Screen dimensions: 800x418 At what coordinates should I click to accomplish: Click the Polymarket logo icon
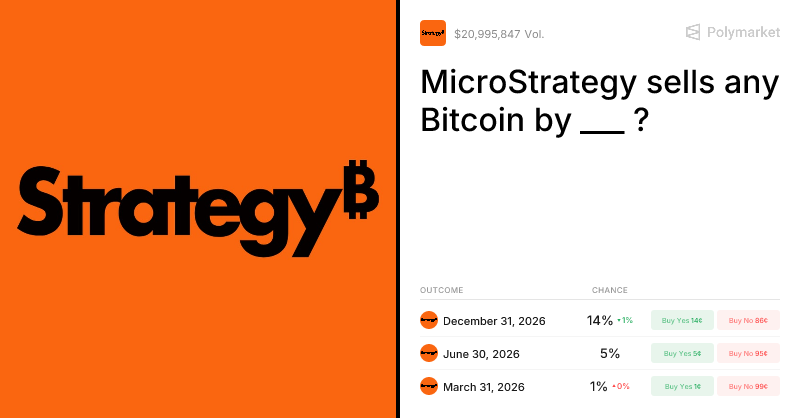pyautogui.click(x=693, y=33)
